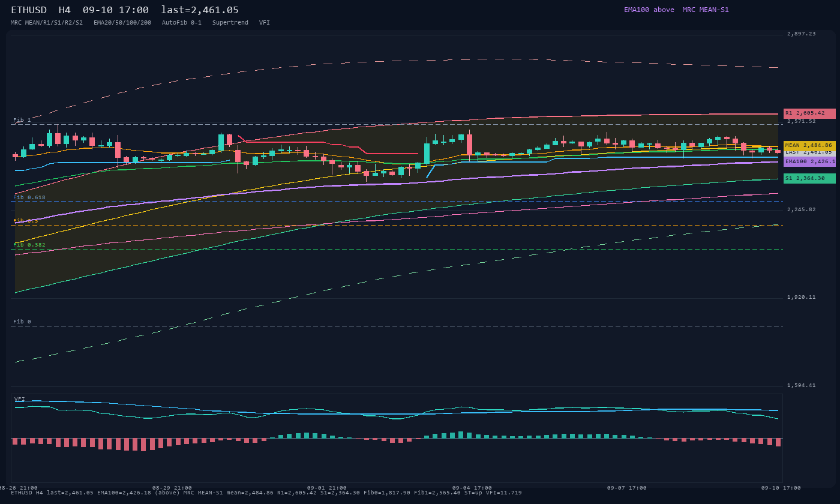This screenshot has height=504, width=840.
Task: Click the 1,920.11 price axis label
Action: [802, 297]
